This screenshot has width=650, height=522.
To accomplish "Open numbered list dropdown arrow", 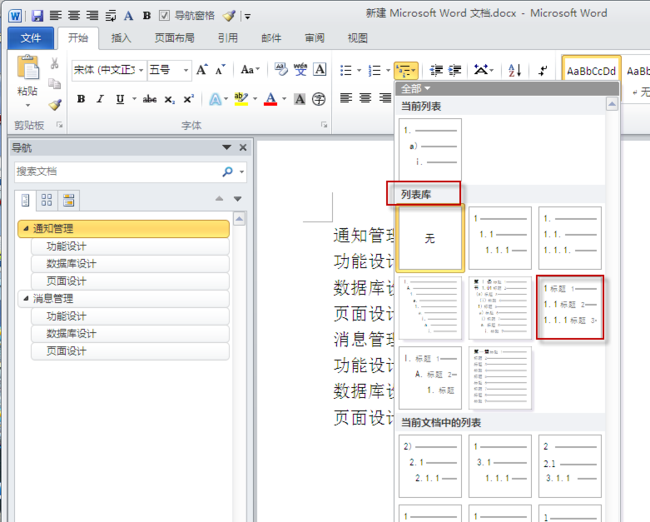I will (388, 70).
